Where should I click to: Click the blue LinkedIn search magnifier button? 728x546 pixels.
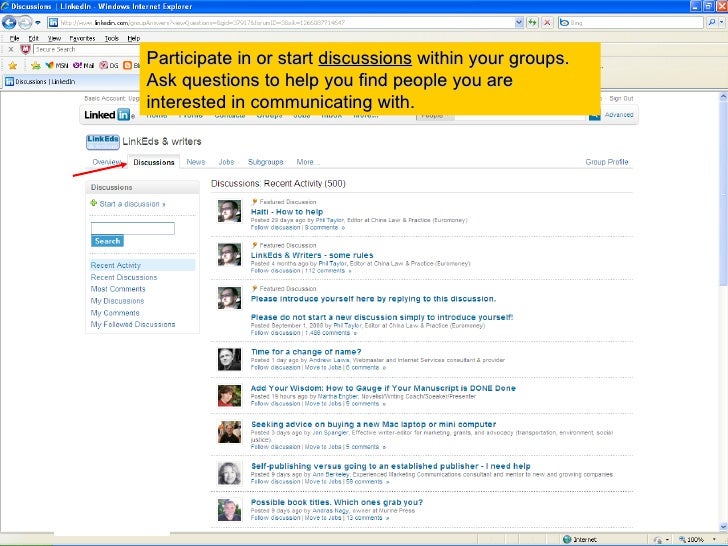point(595,115)
